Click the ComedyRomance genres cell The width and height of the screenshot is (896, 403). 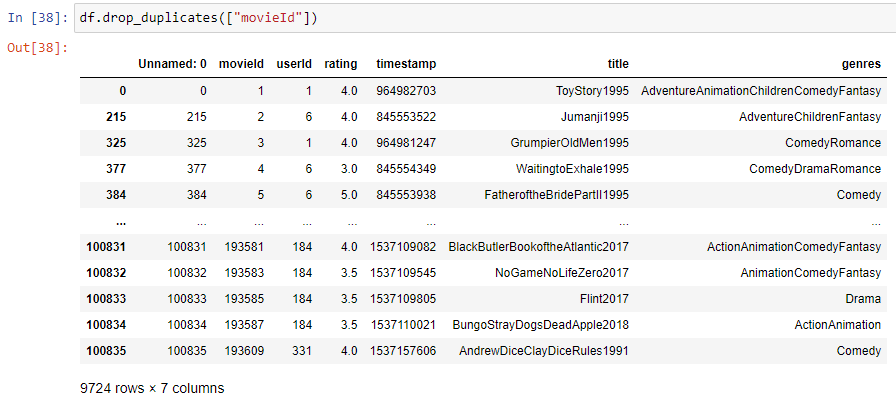click(x=833, y=143)
